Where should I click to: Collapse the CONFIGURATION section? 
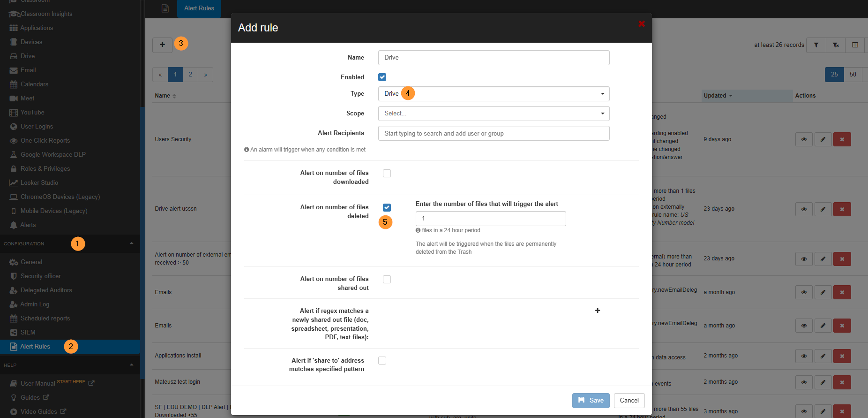(x=132, y=243)
